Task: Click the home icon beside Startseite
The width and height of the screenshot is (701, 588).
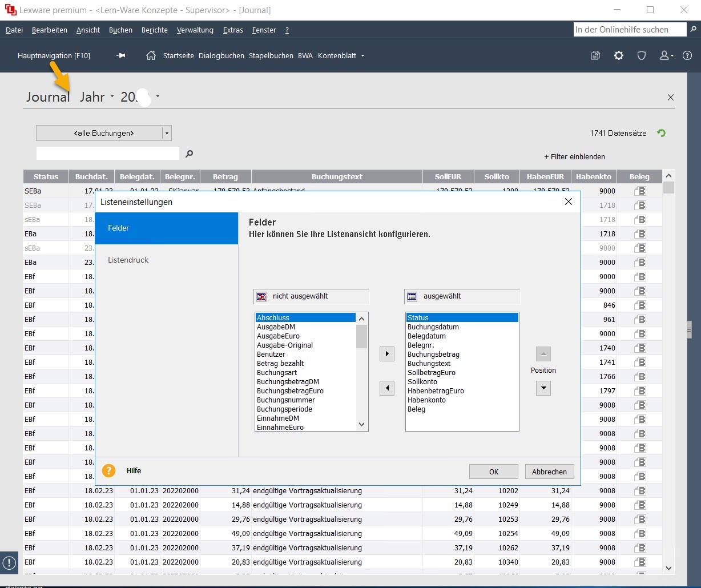Action: tap(151, 55)
